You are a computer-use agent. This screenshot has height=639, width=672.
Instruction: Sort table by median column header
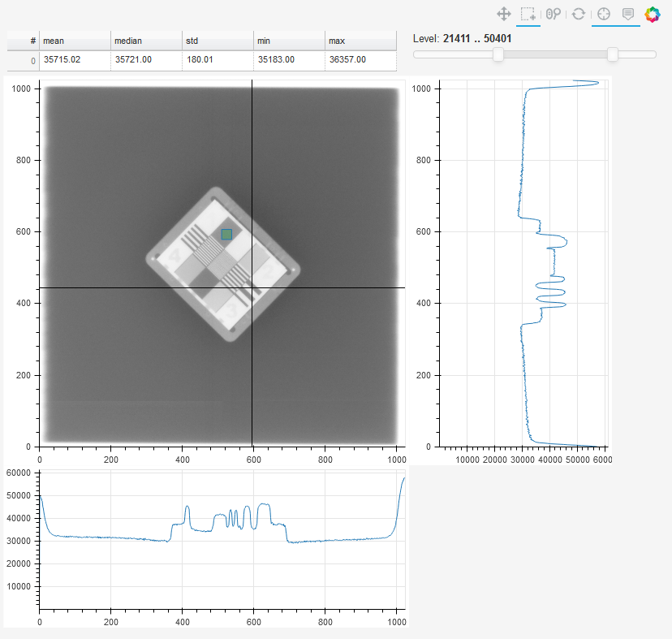coord(146,41)
